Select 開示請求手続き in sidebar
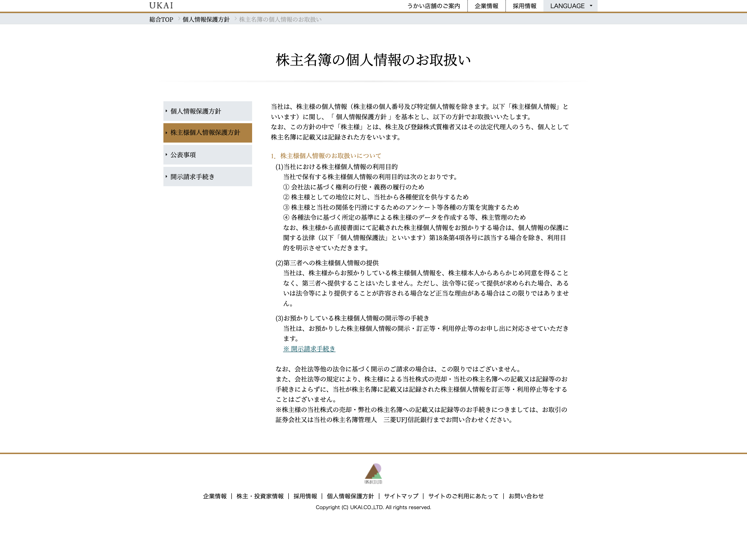 (207, 177)
